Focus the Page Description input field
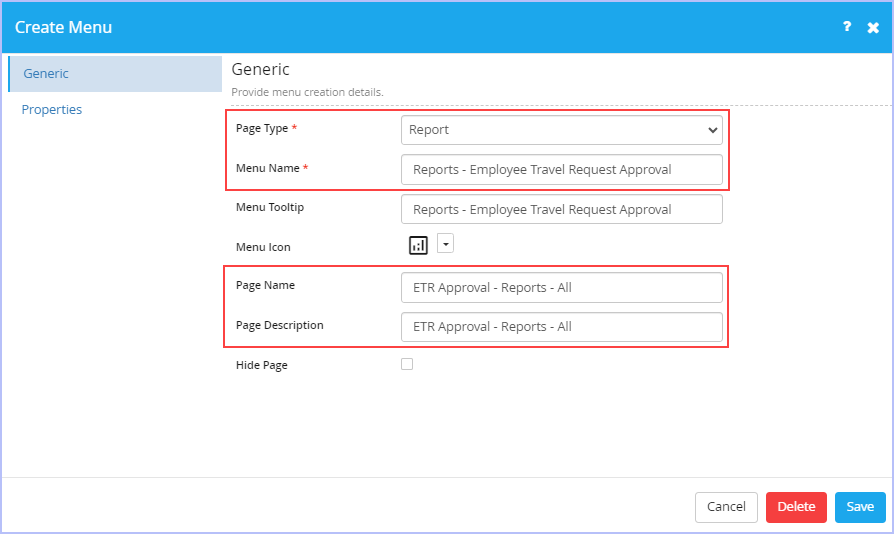 562,327
